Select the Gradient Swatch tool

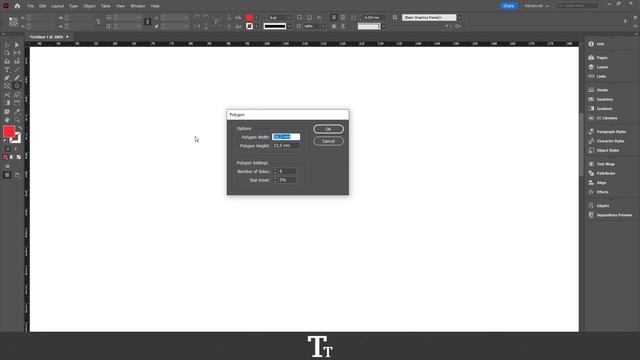click(7, 103)
